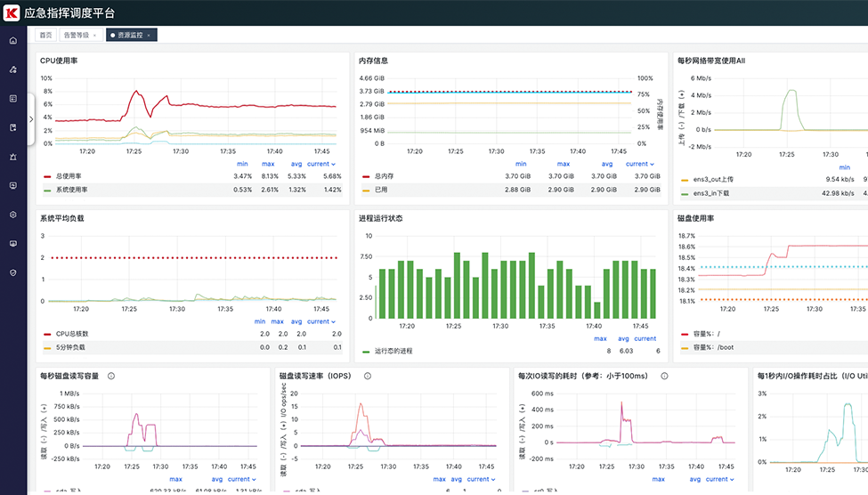Open the alarm siren icon in the sidebar
The height and width of the screenshot is (495, 868).
tap(13, 157)
